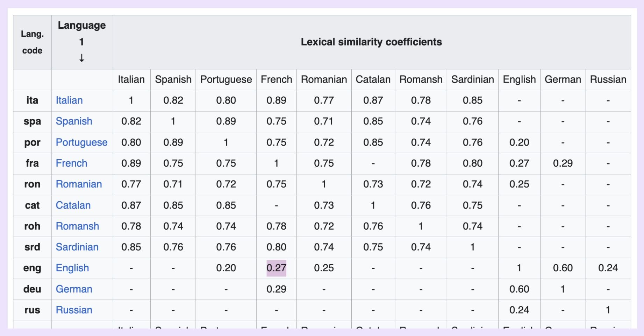
Task: Open the Romansh language link
Action: click(77, 226)
